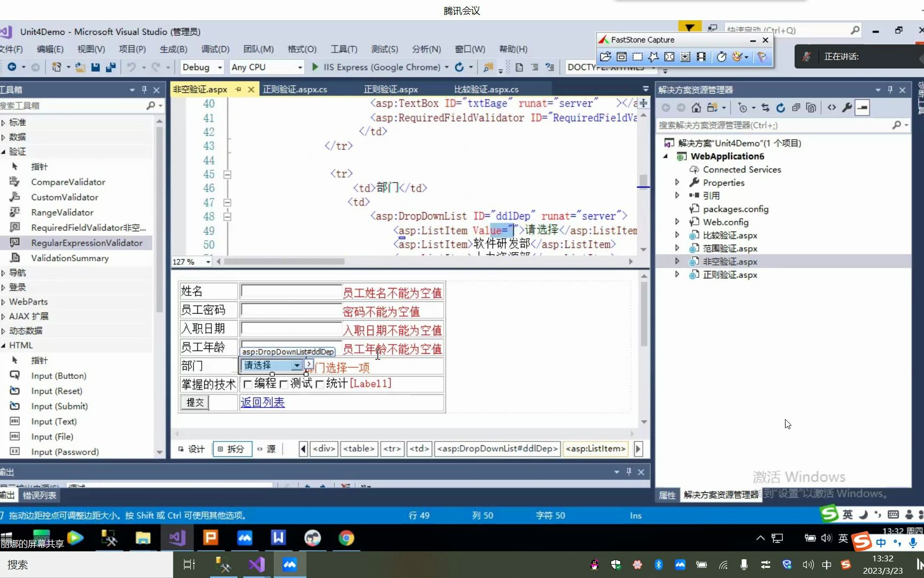924x578 pixels.
Task: Delay timer stopwatch icon in FastStone
Action: tap(722, 57)
